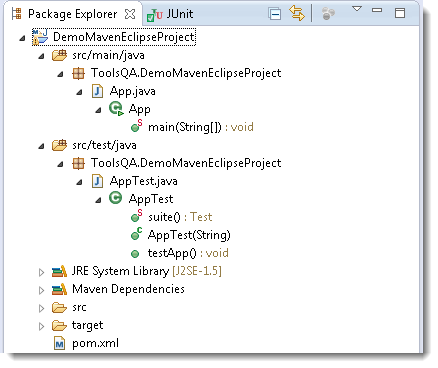Screen dimensions: 438x368
Task: Maximize the Package Explorer view
Action: coord(400,13)
